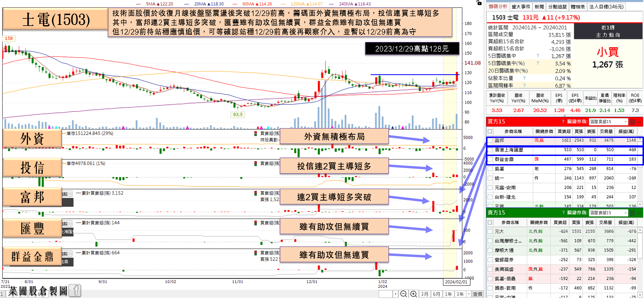Tick the checkbox for 美商高盛 in sellers list

click(x=490, y=269)
